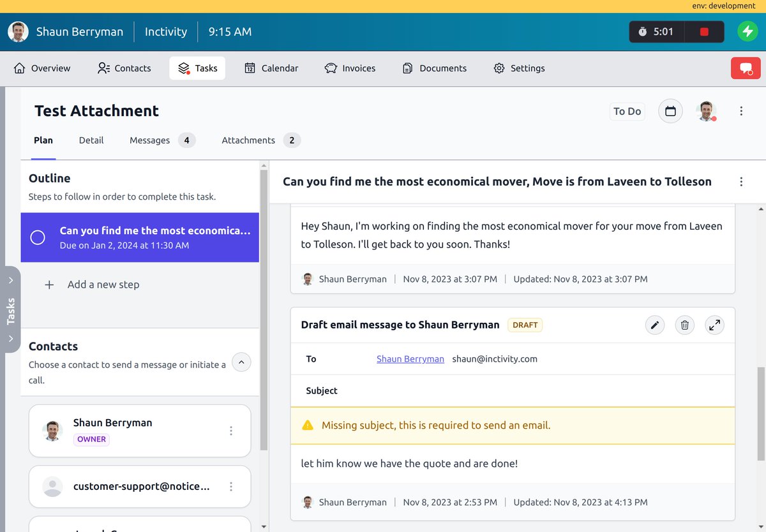
Task: Open three-dot menu beside the mover step title
Action: click(741, 182)
